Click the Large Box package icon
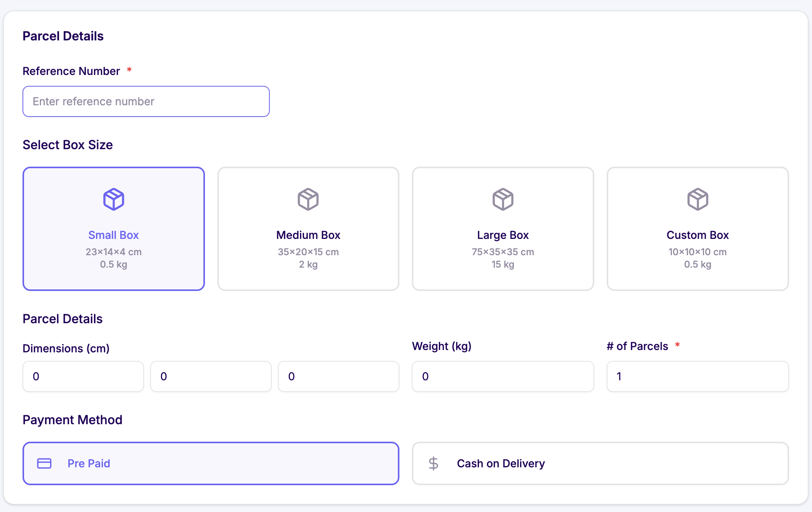The width and height of the screenshot is (812, 512). [x=503, y=199]
